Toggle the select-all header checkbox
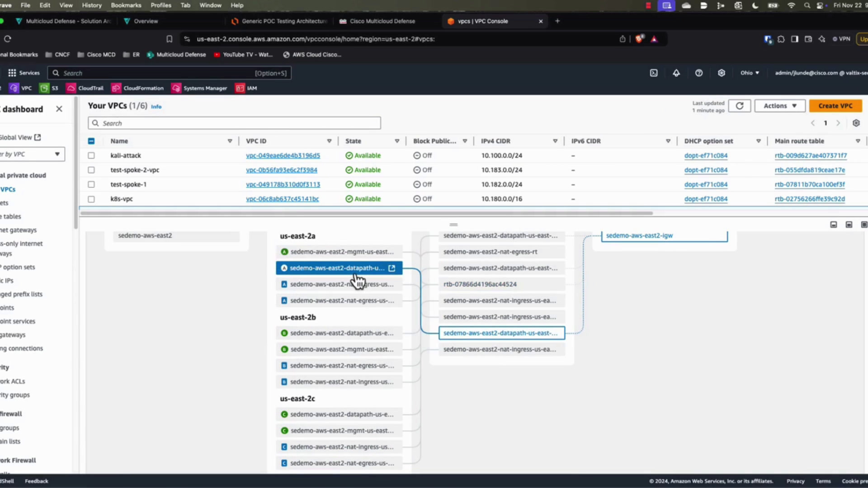 (91, 141)
